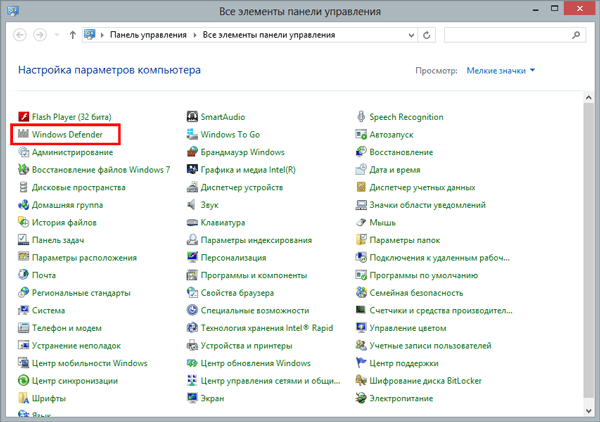Open Устранение неполадок link

click(76, 345)
